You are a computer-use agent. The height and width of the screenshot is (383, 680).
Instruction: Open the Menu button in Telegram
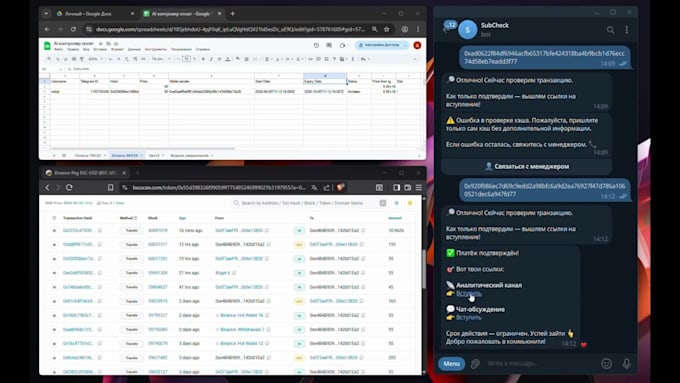(x=451, y=363)
